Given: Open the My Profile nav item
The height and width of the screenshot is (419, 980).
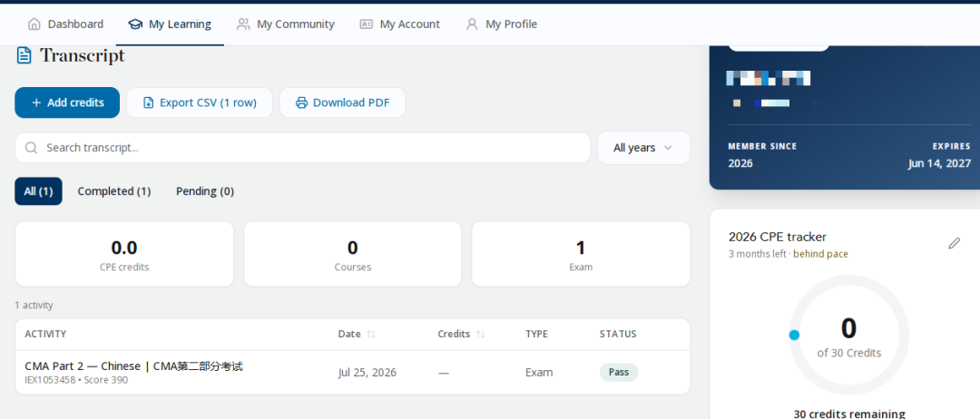Looking at the screenshot, I should [x=502, y=24].
